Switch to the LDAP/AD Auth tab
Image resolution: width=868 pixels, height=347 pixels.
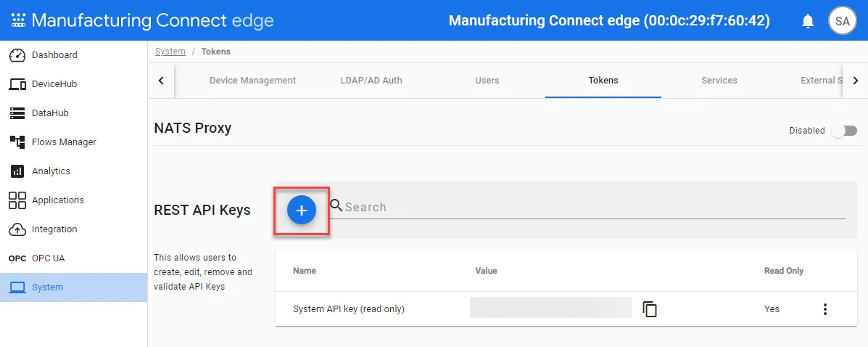click(371, 81)
